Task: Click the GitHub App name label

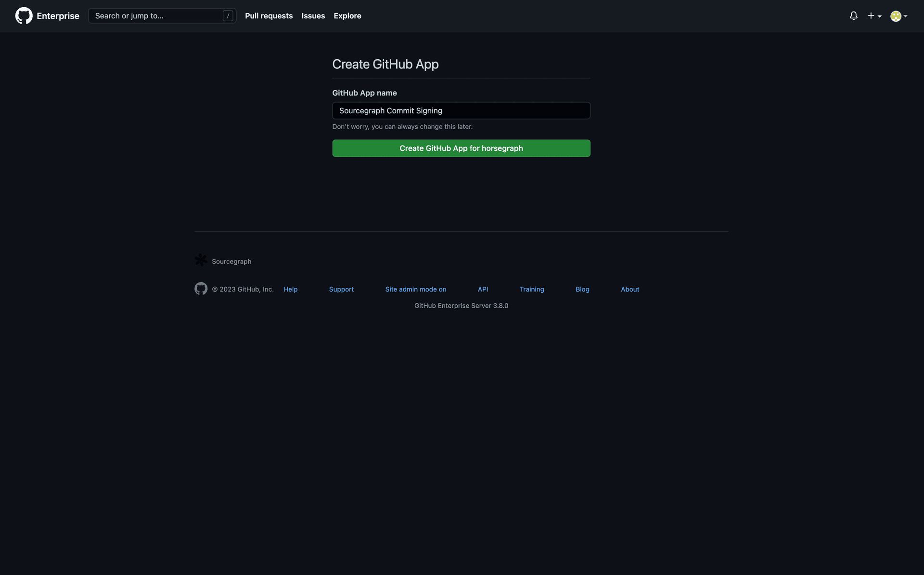Action: (364, 93)
